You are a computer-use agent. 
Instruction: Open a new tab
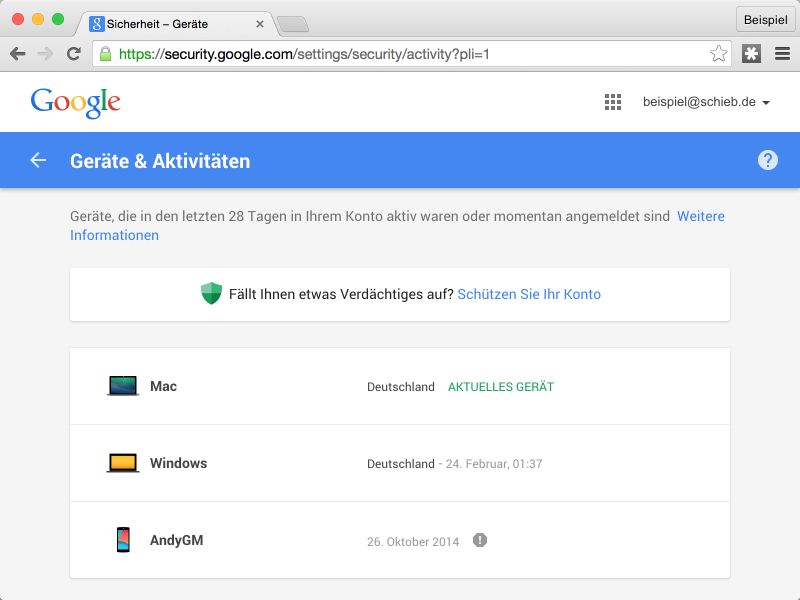point(293,24)
